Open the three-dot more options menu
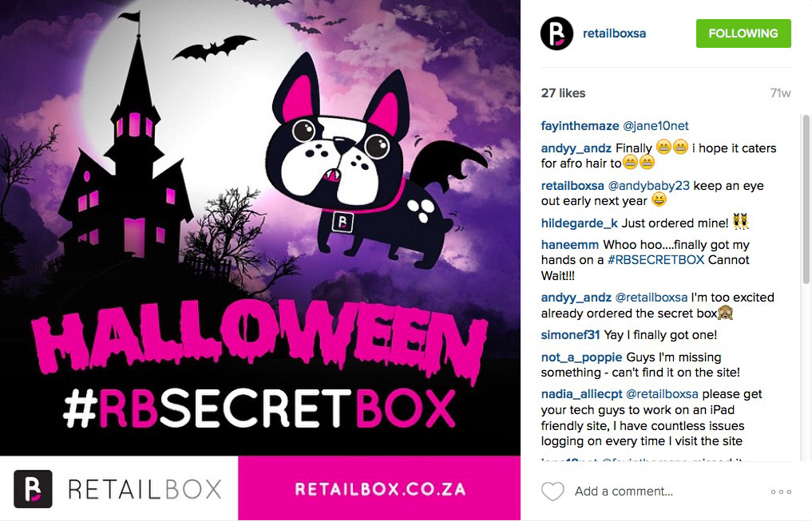This screenshot has width=812, height=521. (781, 491)
